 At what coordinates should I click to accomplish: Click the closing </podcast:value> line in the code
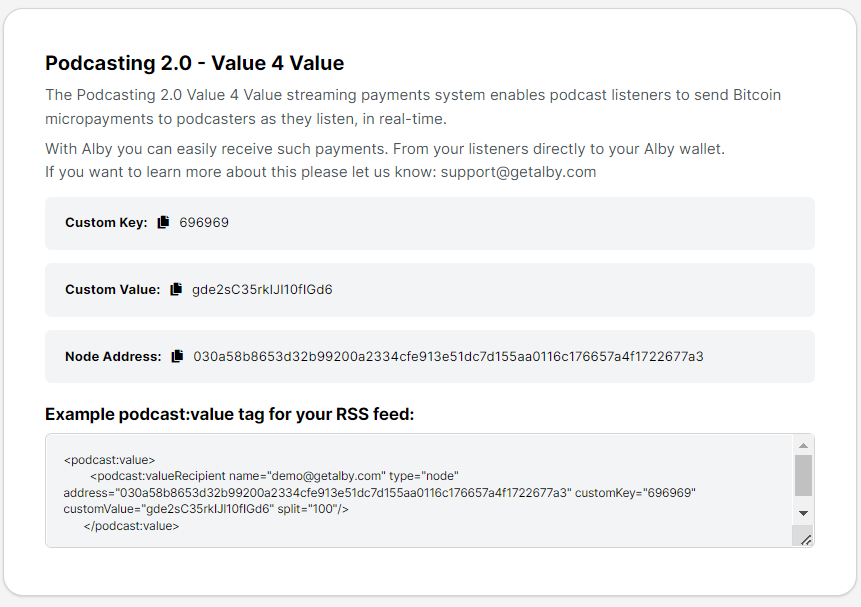pos(131,526)
